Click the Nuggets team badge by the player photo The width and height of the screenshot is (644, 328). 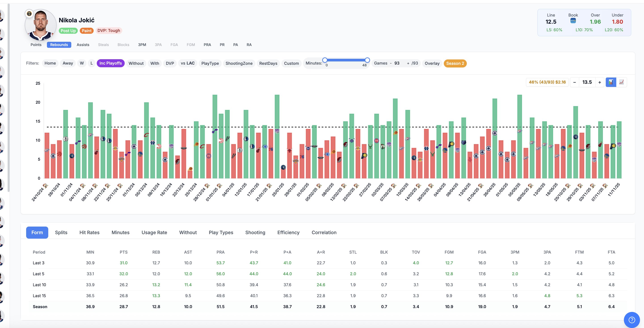[29, 13]
